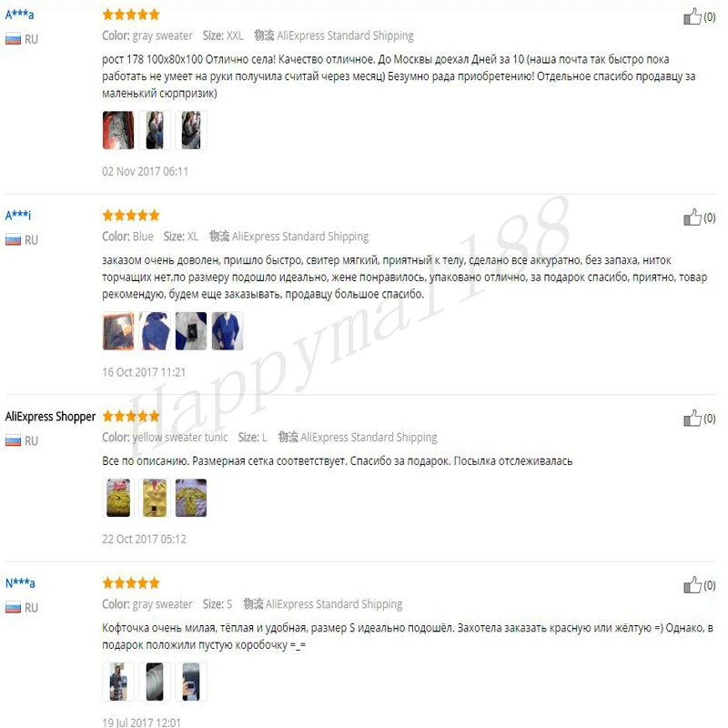Open first photo in blue sweater review

pos(118,330)
